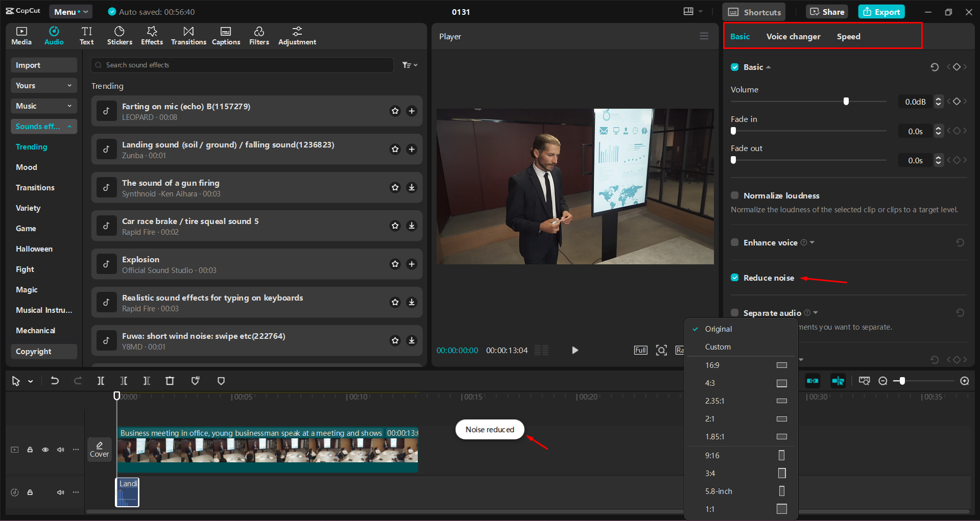This screenshot has height=521, width=980.
Task: Play the video preview
Action: click(575, 350)
